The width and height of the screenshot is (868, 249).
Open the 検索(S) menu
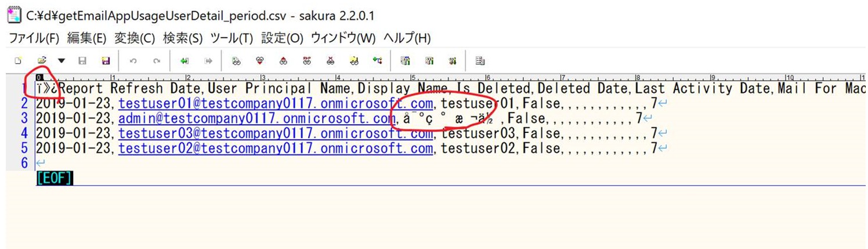182,38
